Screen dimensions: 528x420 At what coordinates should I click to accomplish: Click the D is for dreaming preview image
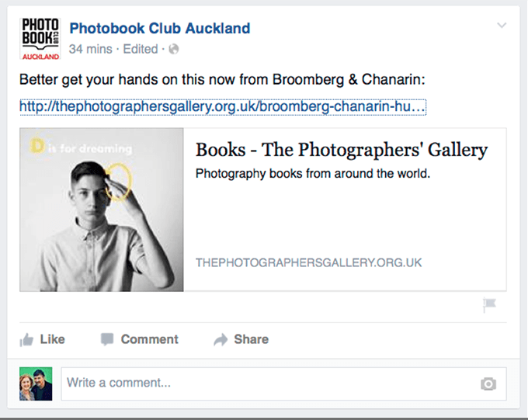click(x=102, y=210)
